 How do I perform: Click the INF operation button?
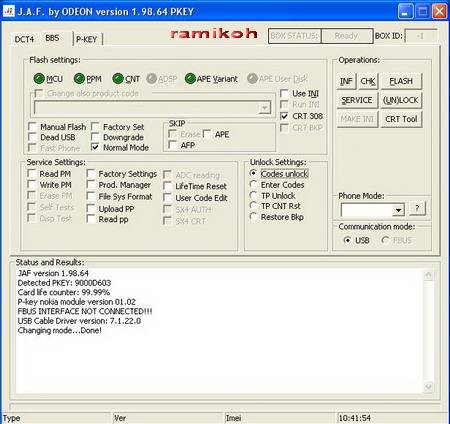click(346, 81)
